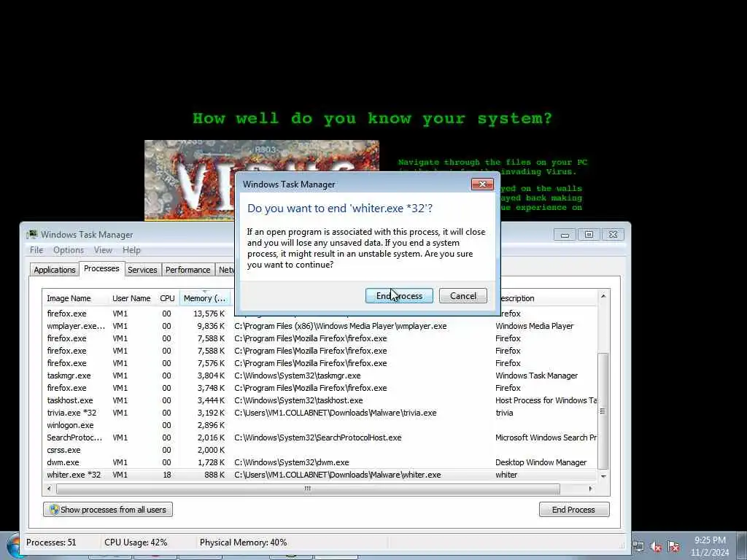The height and width of the screenshot is (560, 747).
Task: Click the 13,576 K memory cell
Action: [209, 314]
